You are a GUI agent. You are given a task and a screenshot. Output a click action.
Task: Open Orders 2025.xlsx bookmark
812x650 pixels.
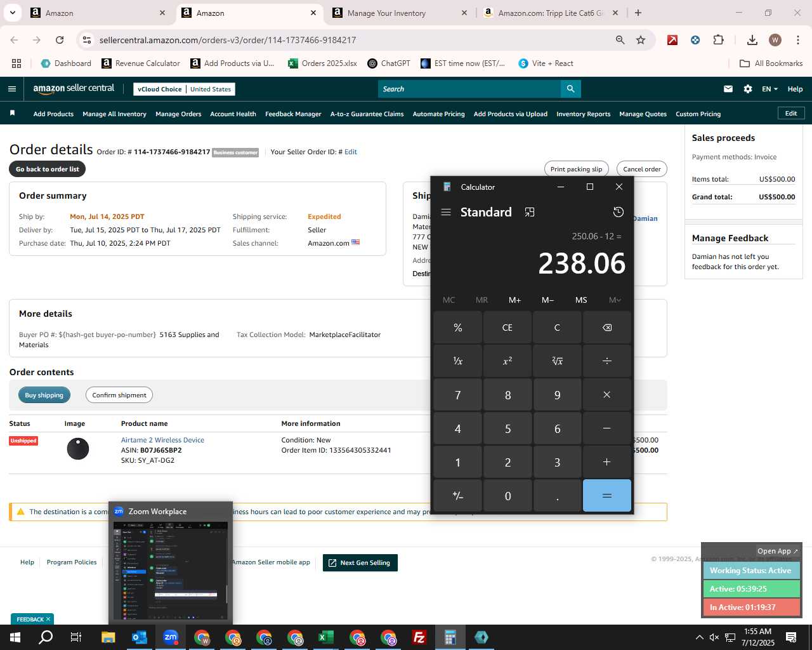322,63
